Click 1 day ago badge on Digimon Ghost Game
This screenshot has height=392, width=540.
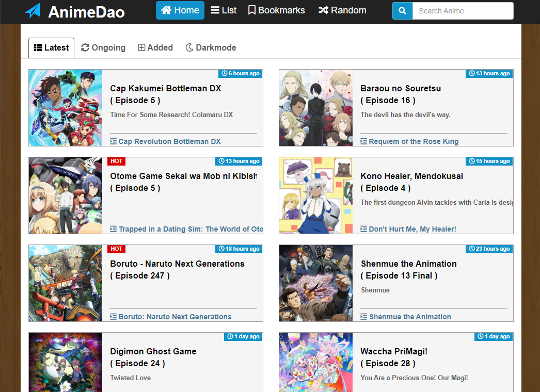(243, 337)
